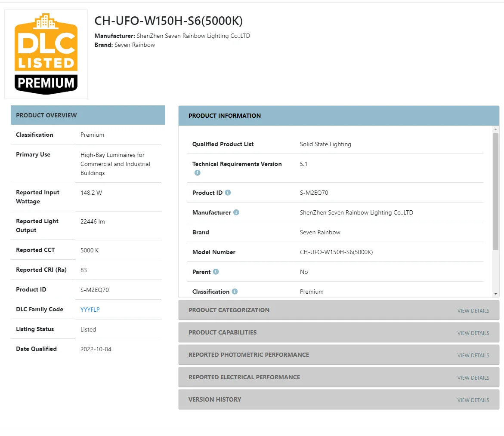
Task: Click Model Number value in Product Information
Action: [336, 252]
